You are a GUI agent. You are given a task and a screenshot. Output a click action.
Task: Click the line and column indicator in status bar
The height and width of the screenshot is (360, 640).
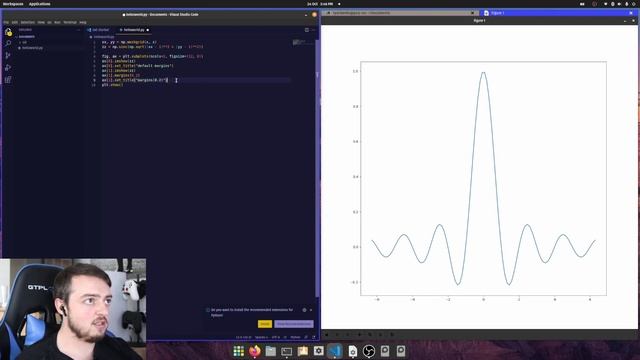pyautogui.click(x=243, y=337)
